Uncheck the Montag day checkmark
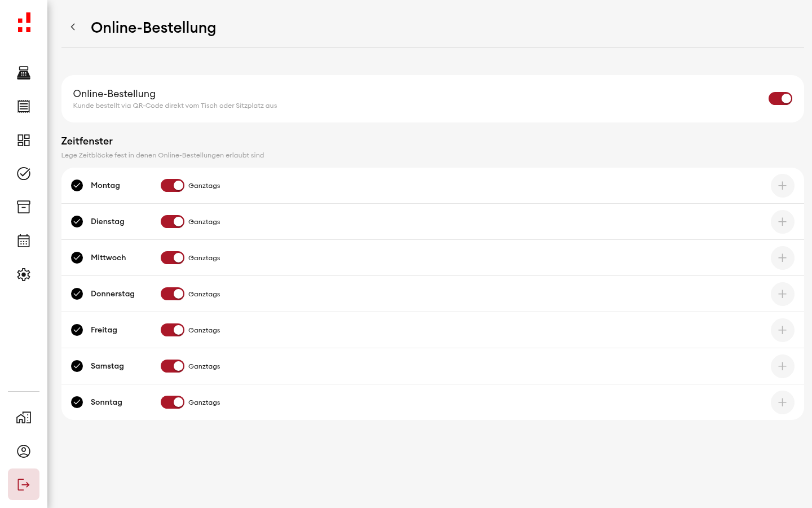The height and width of the screenshot is (508, 812). (77, 186)
